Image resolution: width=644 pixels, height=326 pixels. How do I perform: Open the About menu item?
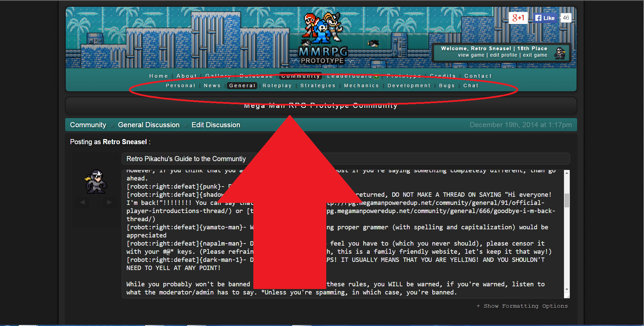click(x=187, y=76)
